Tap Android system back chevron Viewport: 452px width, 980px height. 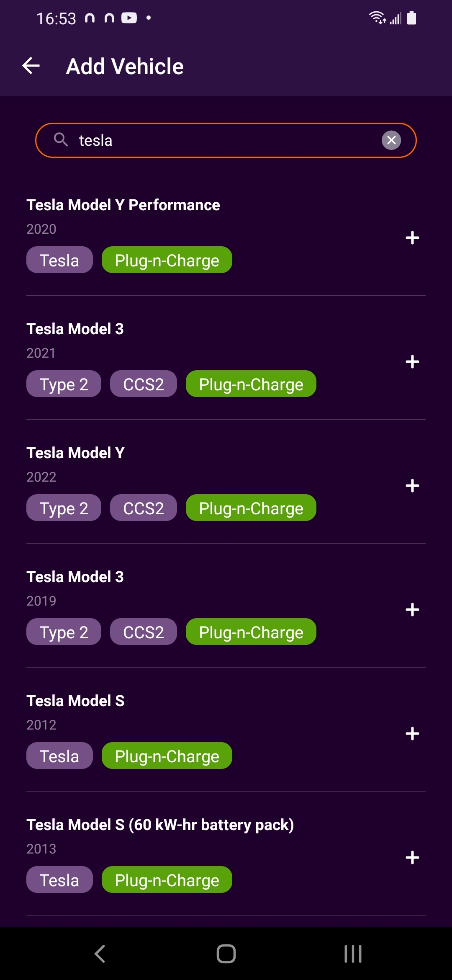[100, 954]
